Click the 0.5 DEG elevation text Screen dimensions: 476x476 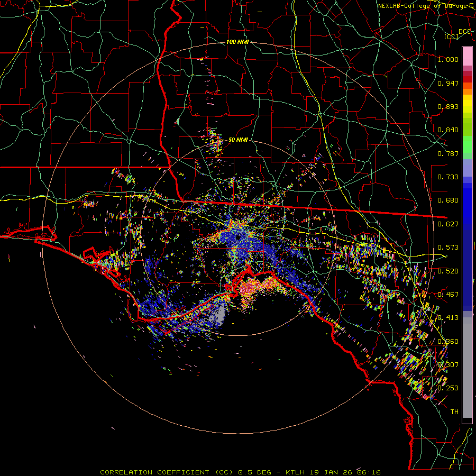(255, 472)
